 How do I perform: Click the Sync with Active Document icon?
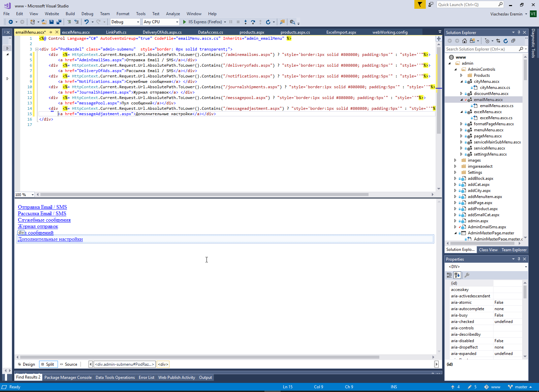click(498, 41)
